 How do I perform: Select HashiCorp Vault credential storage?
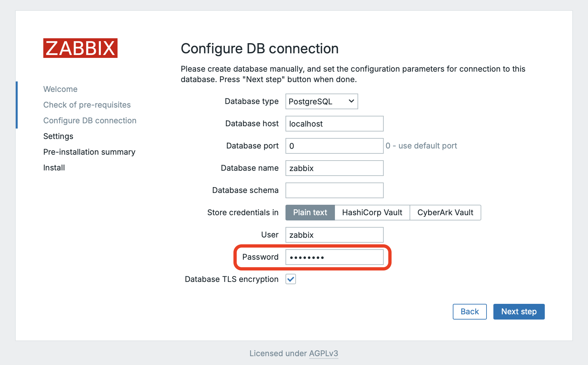point(372,213)
